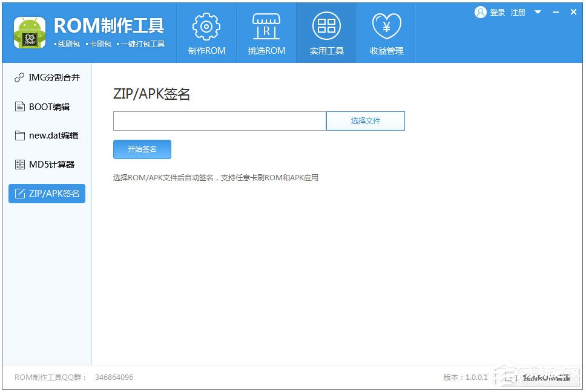Click the 开始签名 button
The width and height of the screenshot is (586, 392).
coord(142,149)
